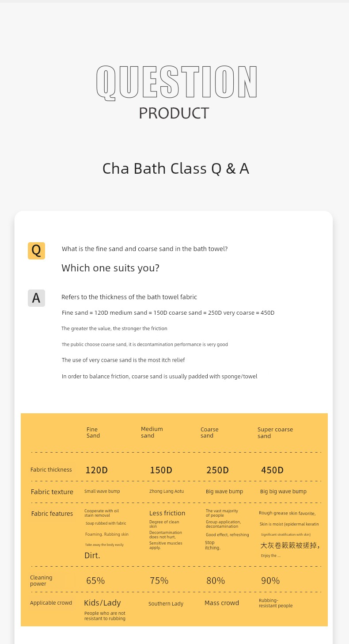
Task: Select the Cha Bath Class Q & A title
Action: [x=175, y=168]
